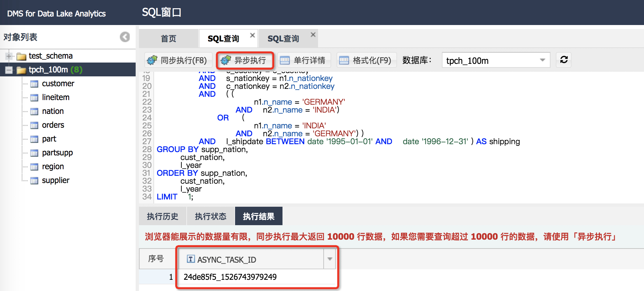Open the ASYNC_TASK_ID column dropdown arrow
This screenshot has height=291, width=644.
click(x=330, y=259)
